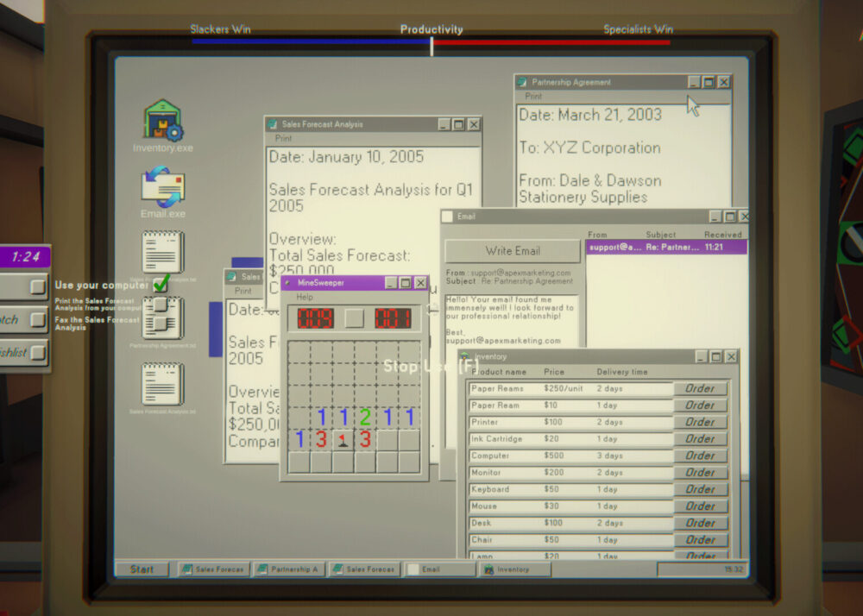Click Print in Partnership Agreement window
This screenshot has height=616, width=863.
533,97
